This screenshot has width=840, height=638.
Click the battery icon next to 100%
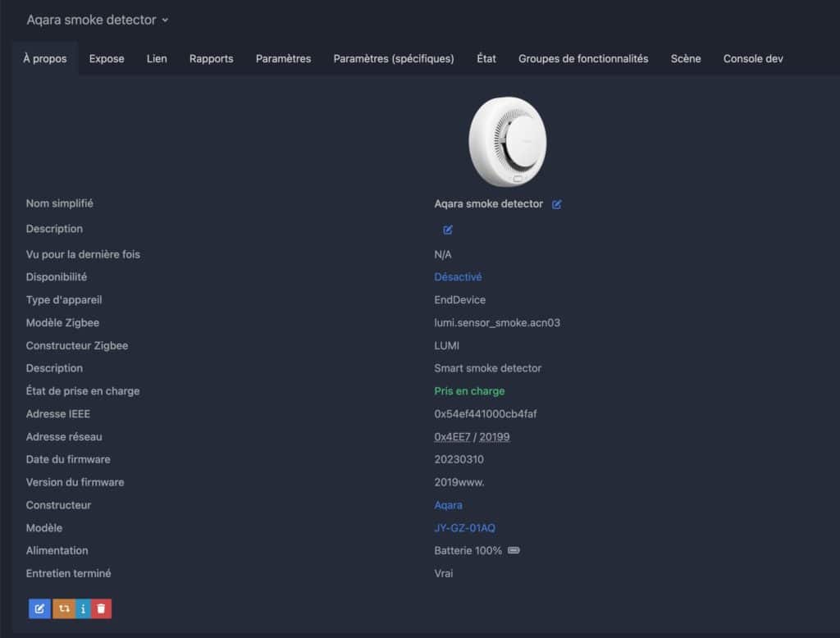click(x=514, y=551)
